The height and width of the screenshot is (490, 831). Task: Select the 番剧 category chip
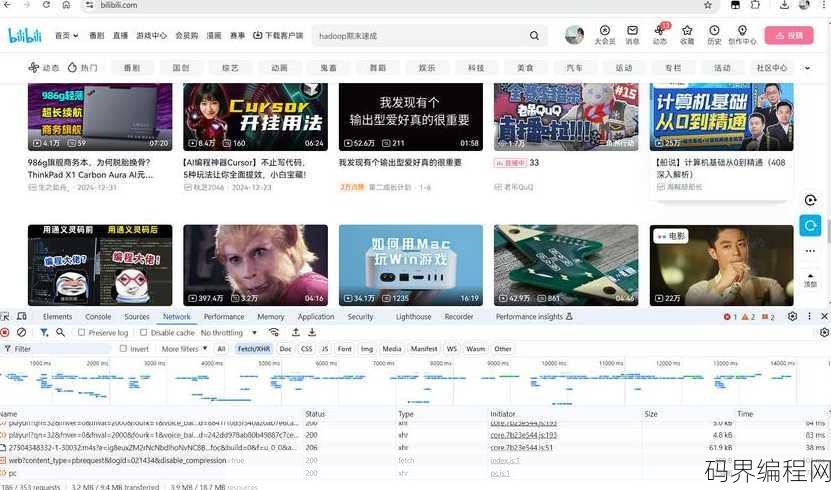[x=132, y=68]
